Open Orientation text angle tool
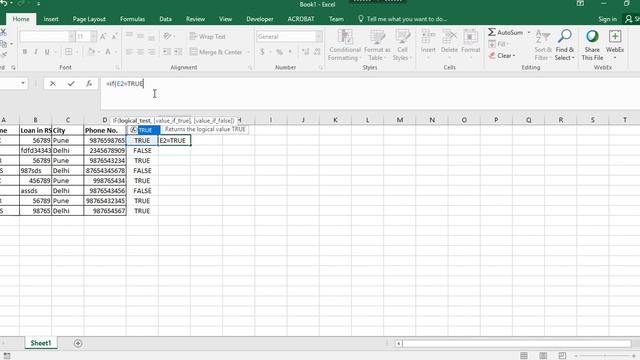 click(x=167, y=36)
